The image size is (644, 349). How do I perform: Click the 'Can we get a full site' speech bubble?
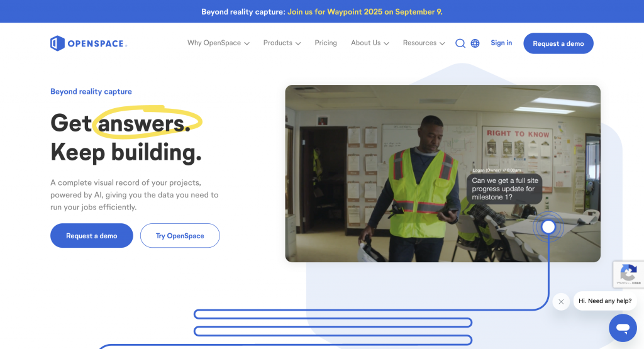pyautogui.click(x=504, y=189)
